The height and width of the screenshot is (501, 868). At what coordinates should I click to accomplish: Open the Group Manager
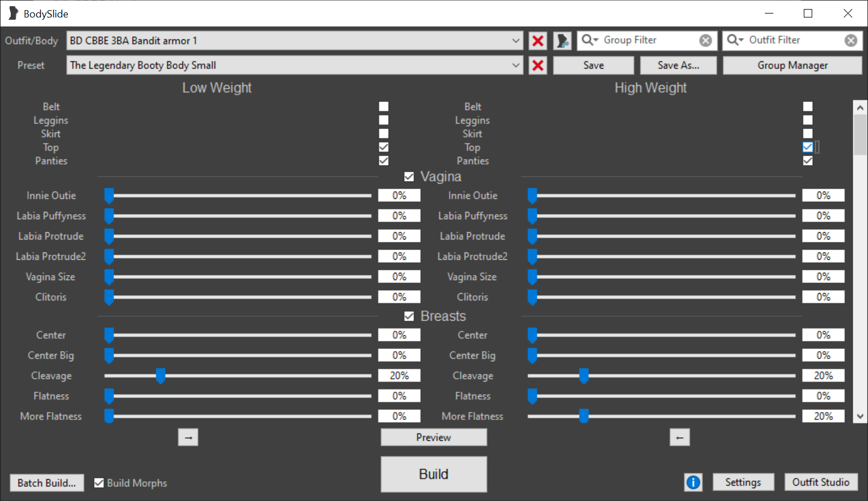point(793,65)
